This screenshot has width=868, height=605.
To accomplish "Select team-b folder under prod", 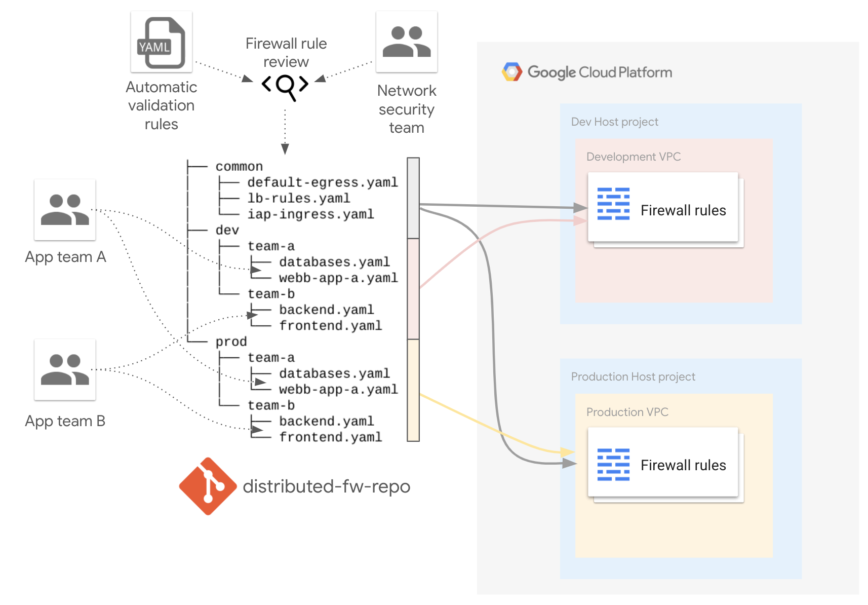I will (271, 405).
